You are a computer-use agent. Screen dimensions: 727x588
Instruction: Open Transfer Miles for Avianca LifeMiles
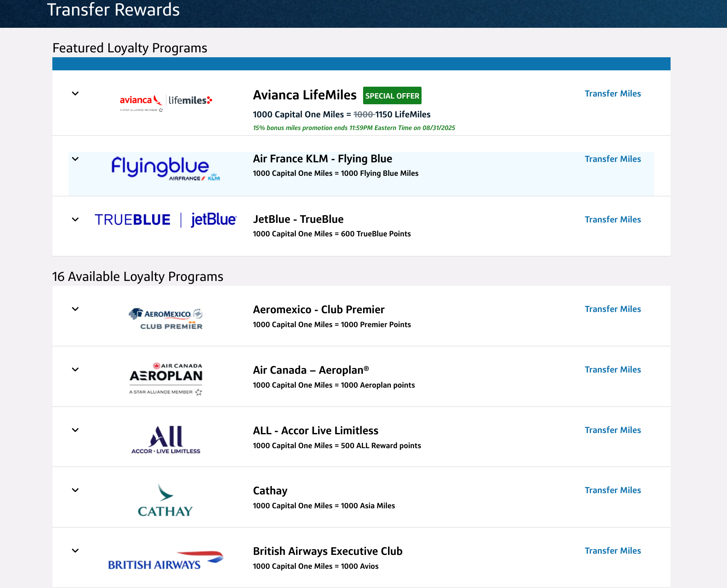click(613, 94)
